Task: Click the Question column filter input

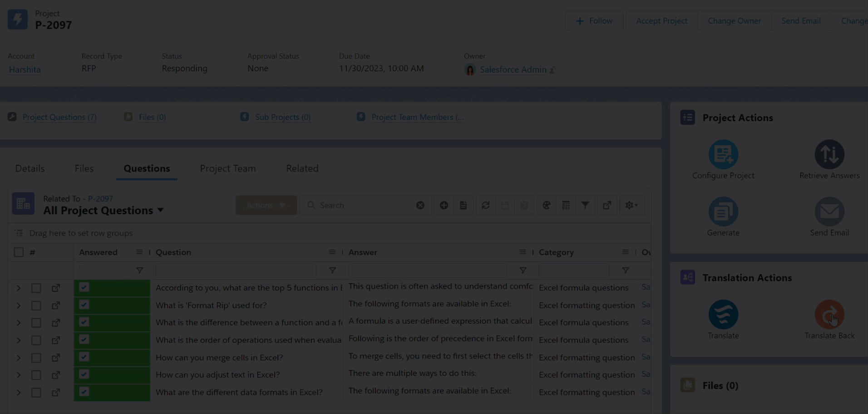Action: [x=236, y=271]
